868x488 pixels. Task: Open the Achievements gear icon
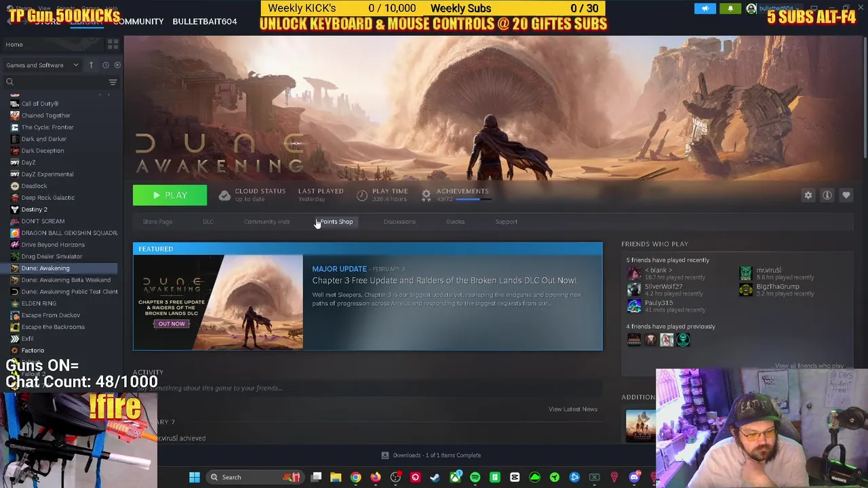coord(426,195)
